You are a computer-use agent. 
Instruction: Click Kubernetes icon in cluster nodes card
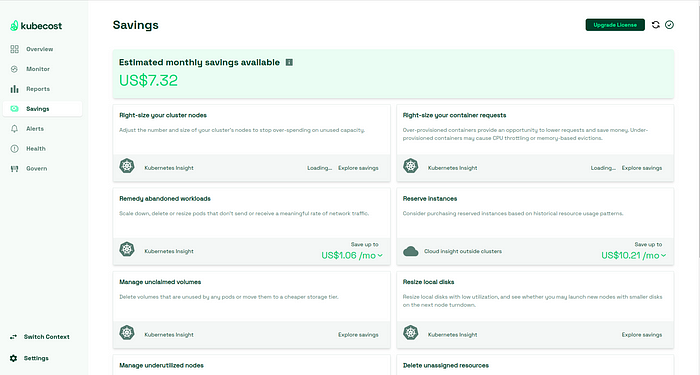tap(127, 166)
